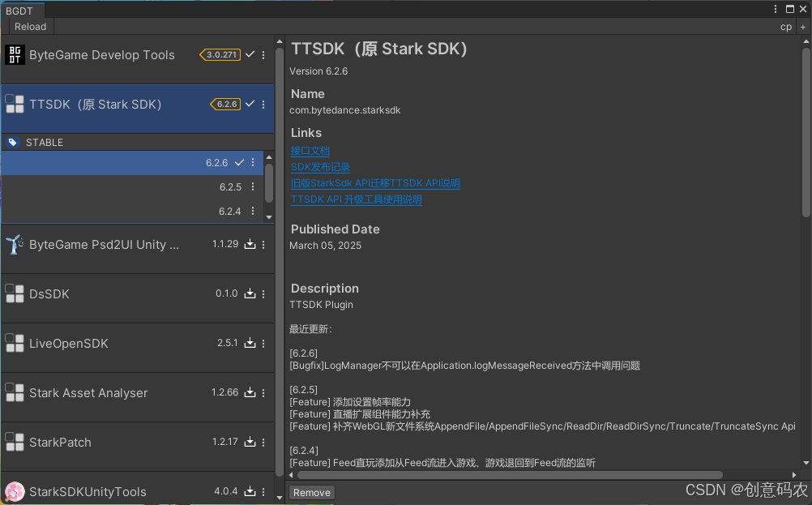Open the 接口文档 link
812x505 pixels.
pos(310,151)
